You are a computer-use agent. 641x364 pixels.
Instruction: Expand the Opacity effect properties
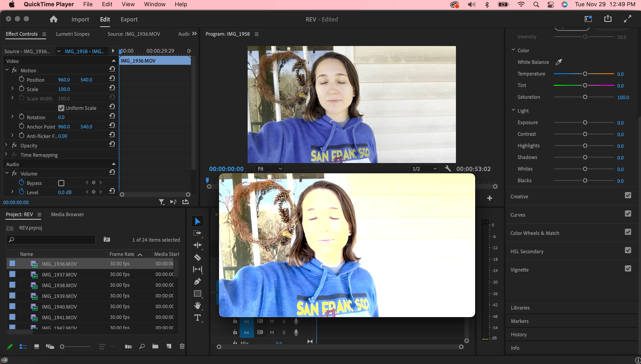[x=6, y=145]
